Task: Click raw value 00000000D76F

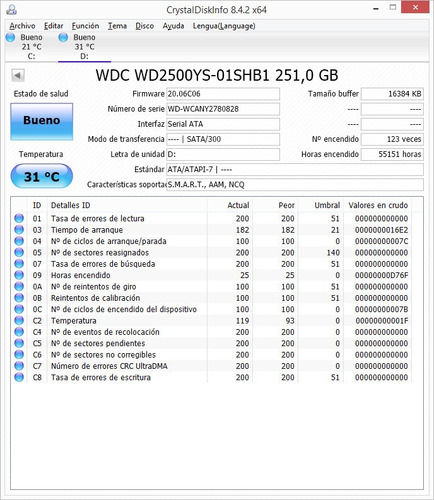Action: (382, 275)
